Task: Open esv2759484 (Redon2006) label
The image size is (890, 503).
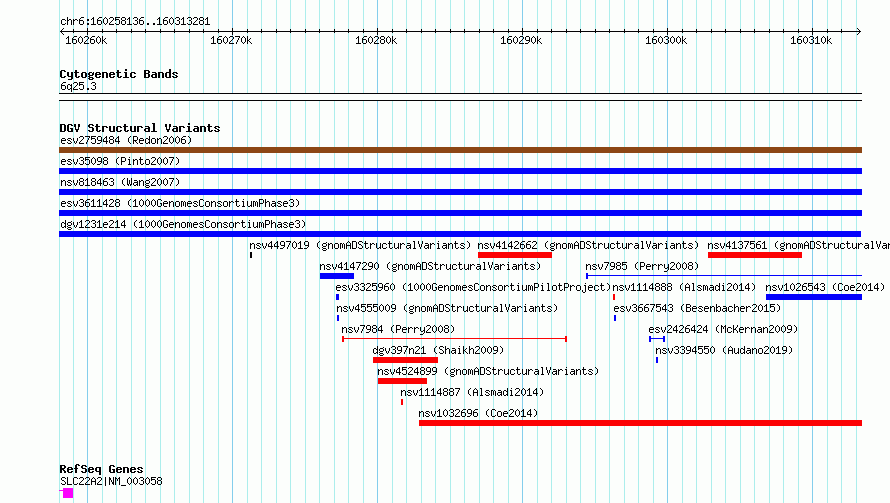Action: pyautogui.click(x=126, y=140)
